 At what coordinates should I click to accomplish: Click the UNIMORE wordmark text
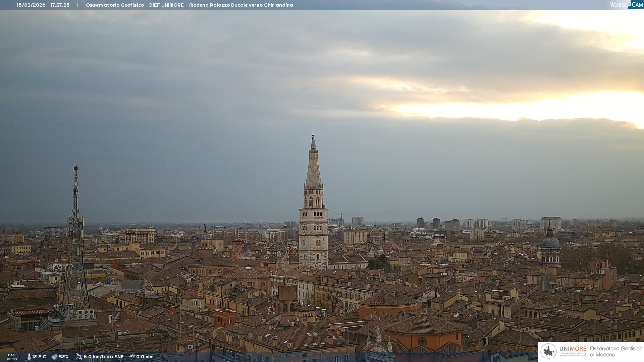573,349
